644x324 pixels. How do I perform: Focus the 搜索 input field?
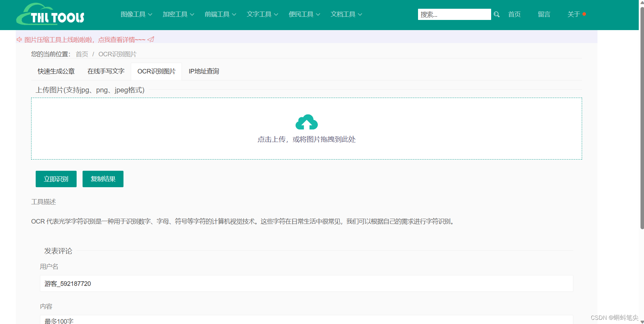454,14
